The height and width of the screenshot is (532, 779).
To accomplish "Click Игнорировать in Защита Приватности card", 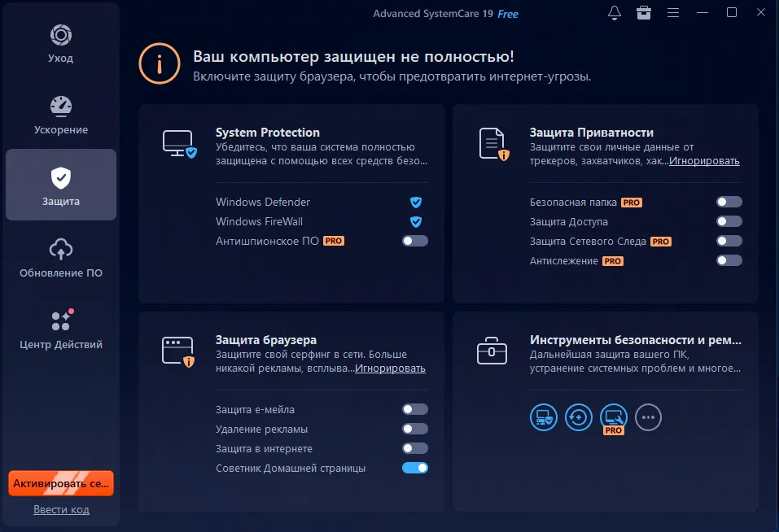I will point(704,161).
